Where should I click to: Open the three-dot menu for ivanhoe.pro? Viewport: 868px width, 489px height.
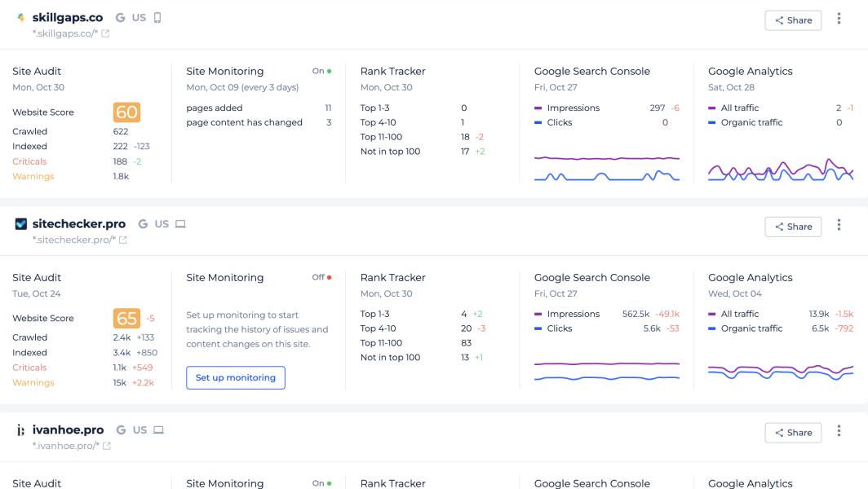[x=839, y=431]
